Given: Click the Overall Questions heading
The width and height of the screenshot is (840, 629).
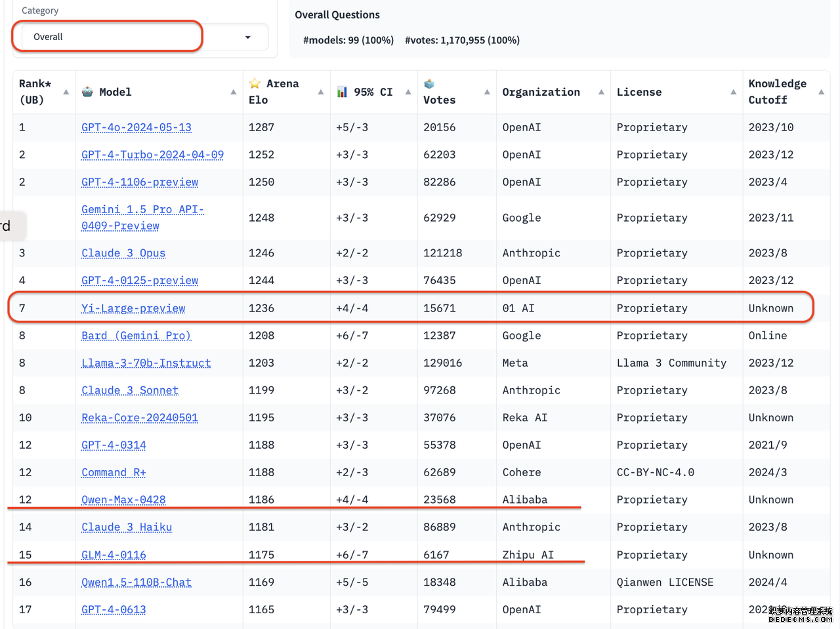Looking at the screenshot, I should pyautogui.click(x=337, y=15).
